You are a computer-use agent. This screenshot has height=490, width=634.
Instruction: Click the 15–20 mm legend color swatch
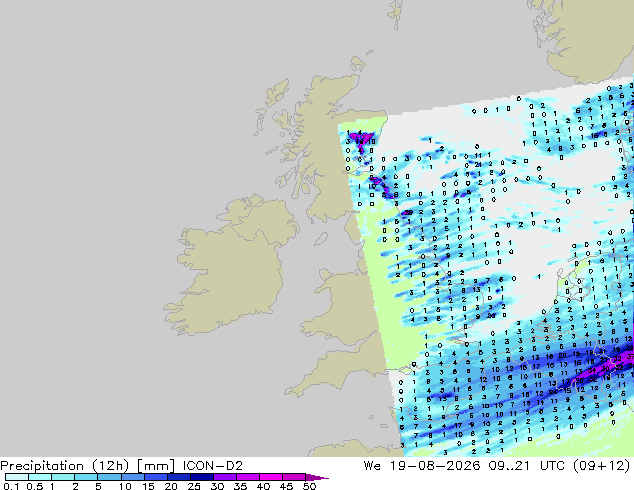coord(155,477)
